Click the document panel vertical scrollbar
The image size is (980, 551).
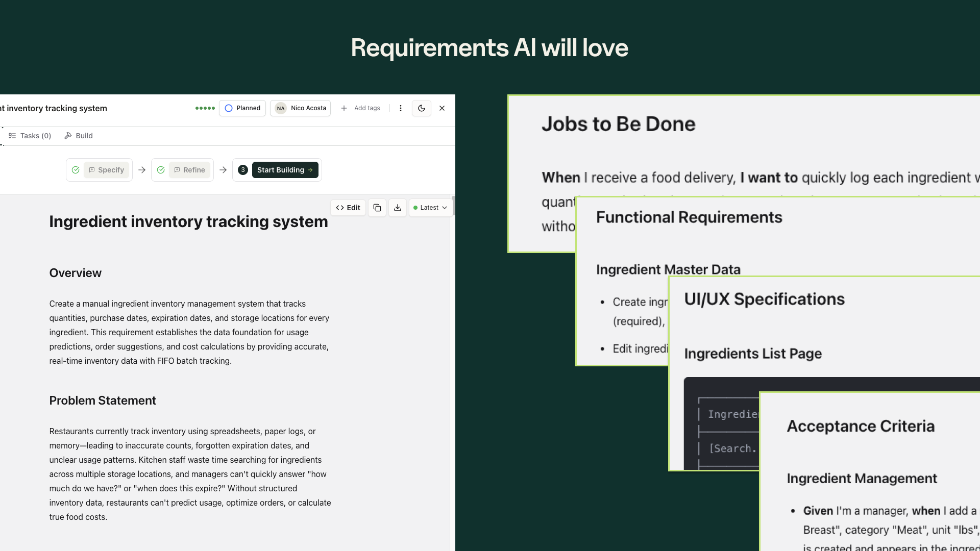pyautogui.click(x=453, y=206)
